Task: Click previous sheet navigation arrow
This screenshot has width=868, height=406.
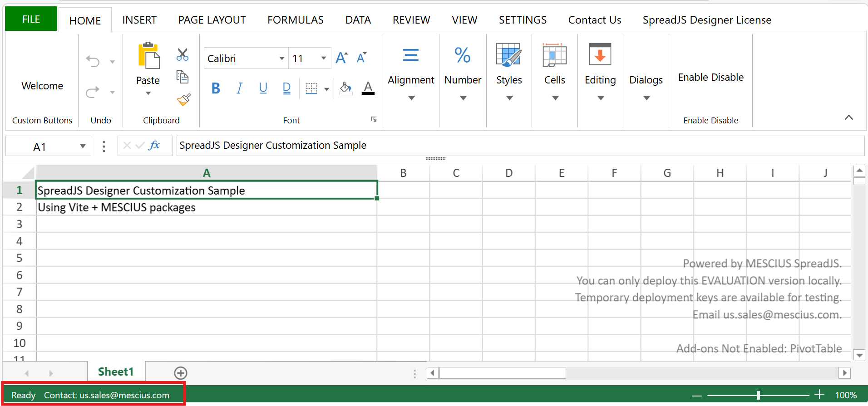Action: point(27,373)
